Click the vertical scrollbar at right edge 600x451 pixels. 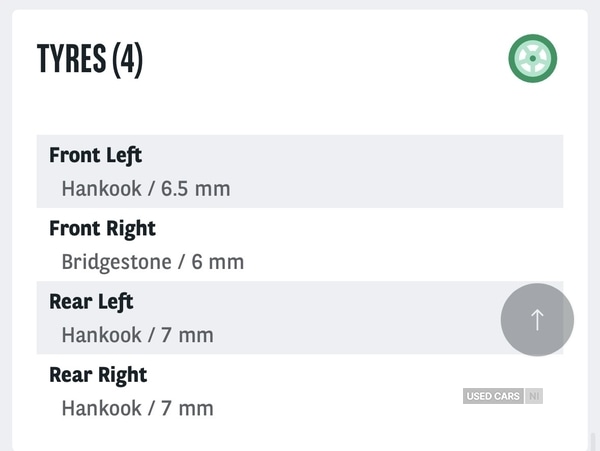click(x=593, y=440)
